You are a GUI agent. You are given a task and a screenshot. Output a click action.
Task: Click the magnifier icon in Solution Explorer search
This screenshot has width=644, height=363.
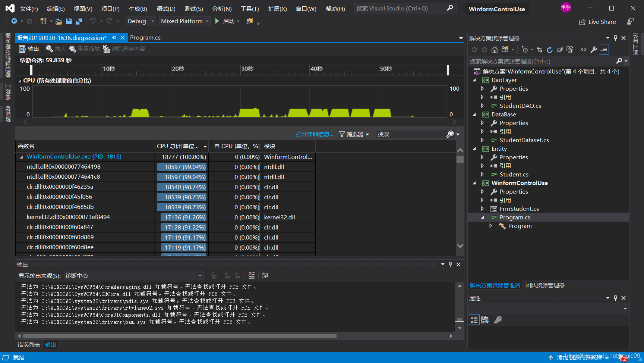pos(619,61)
